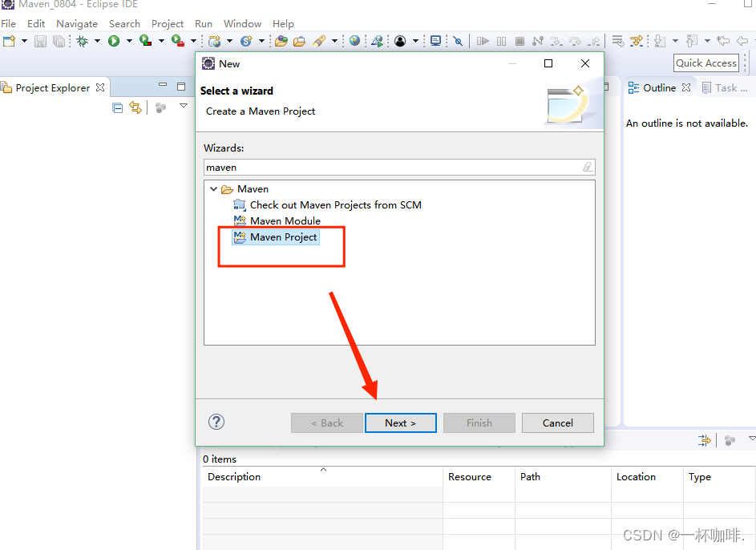756x550 pixels.
Task: Open the Window menu
Action: coord(242,23)
